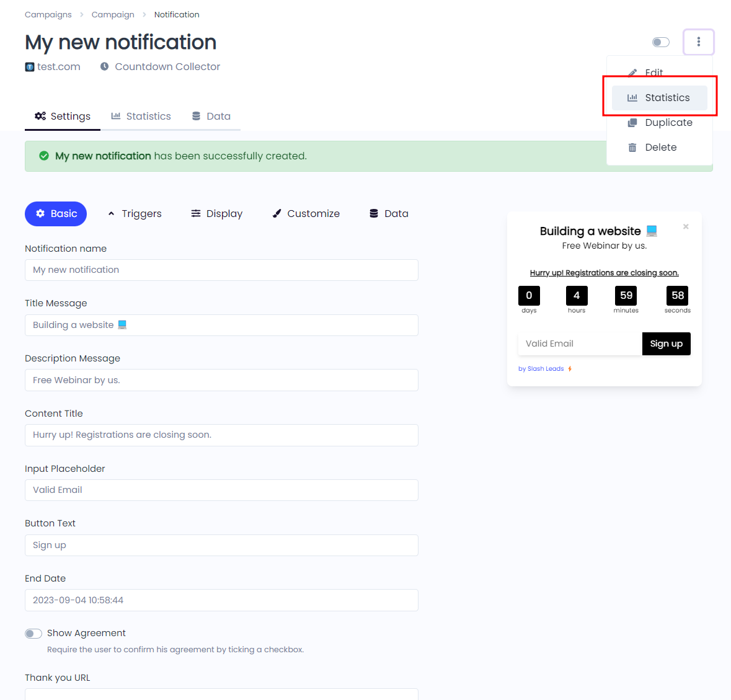Open the Display settings section
This screenshot has height=700, width=731.
click(217, 213)
